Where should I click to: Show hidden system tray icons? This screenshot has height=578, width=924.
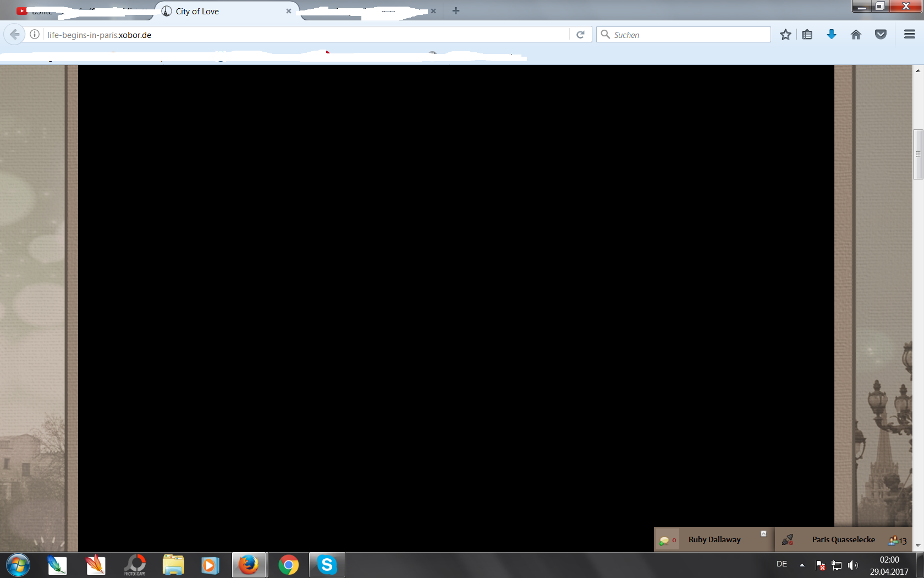coord(802,565)
